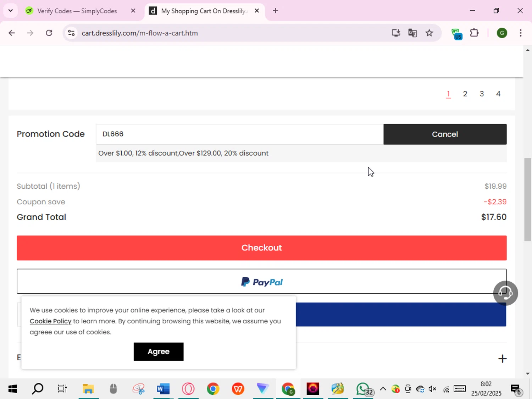Click the Promotion Code input field
The image size is (532, 399).
coord(239,134)
